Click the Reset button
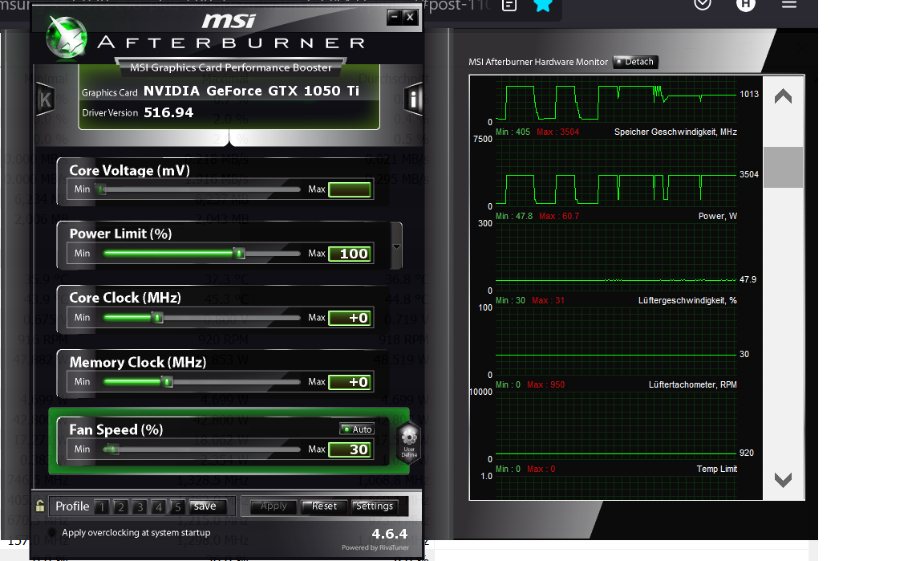Screen dimensions: 924x561 point(324,506)
